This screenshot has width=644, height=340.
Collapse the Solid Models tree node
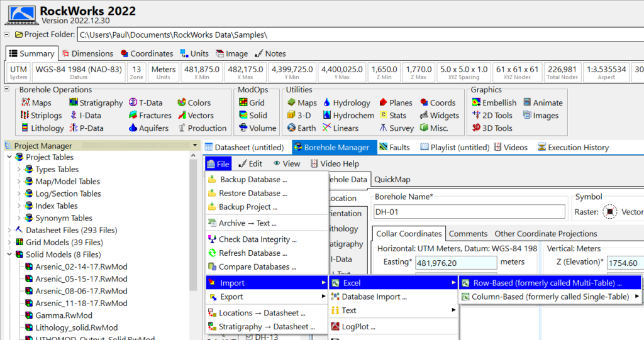point(9,255)
